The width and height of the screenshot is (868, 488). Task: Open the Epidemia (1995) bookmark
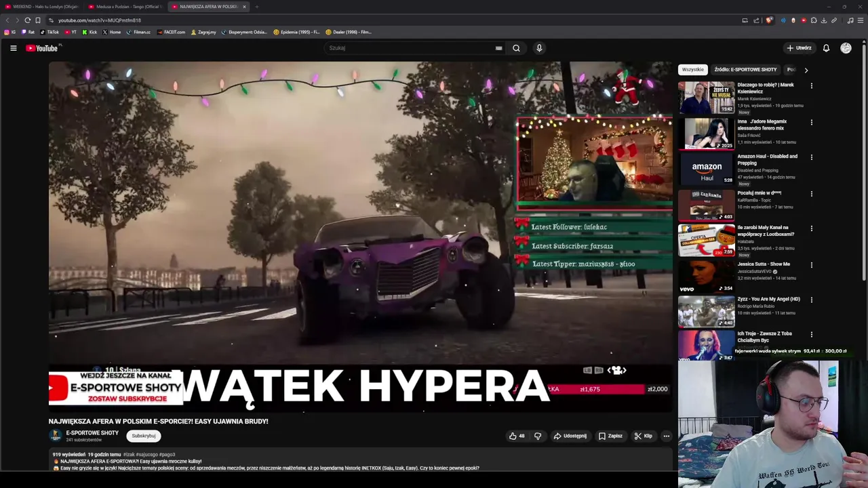click(x=296, y=32)
